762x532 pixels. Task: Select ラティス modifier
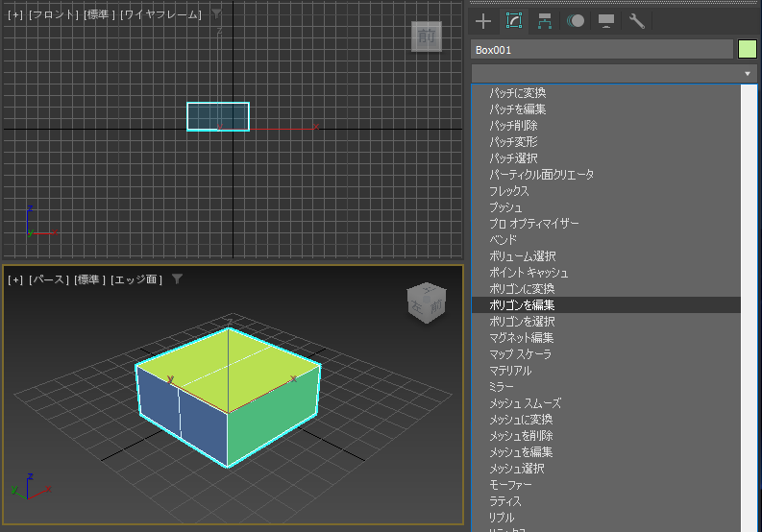point(606,501)
